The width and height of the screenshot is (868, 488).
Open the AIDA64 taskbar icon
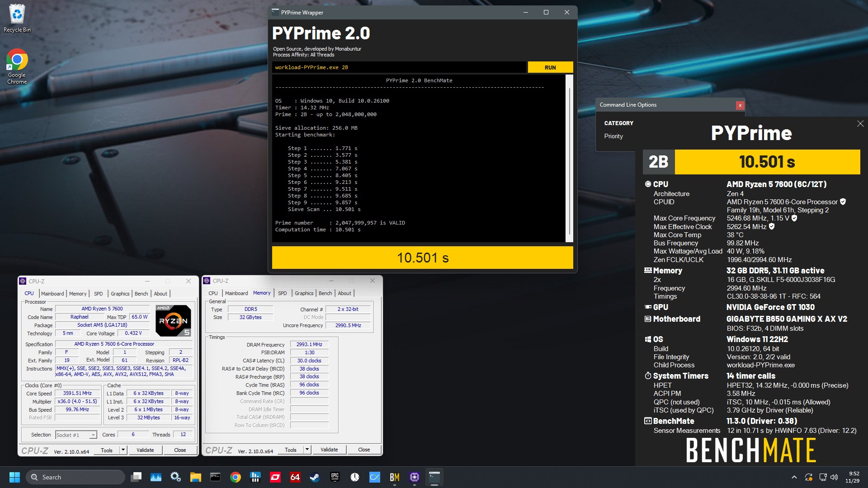(x=295, y=477)
